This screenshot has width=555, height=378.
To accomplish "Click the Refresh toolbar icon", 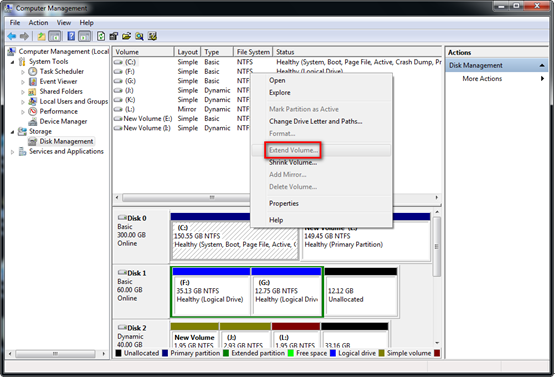I will [101, 36].
